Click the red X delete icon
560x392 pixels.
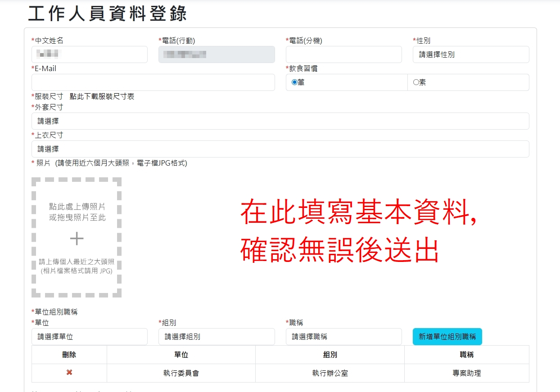(x=69, y=373)
